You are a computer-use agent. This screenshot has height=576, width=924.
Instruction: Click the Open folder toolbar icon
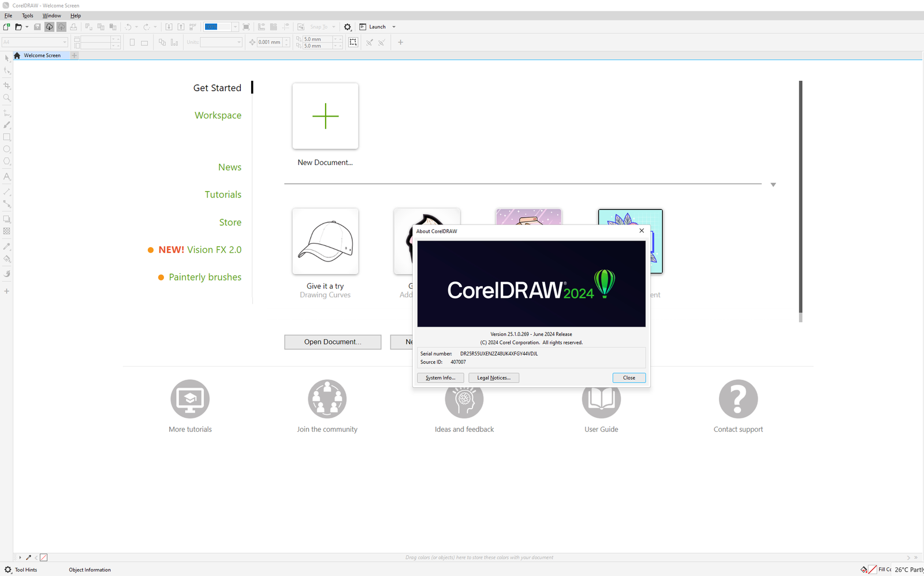pos(18,27)
